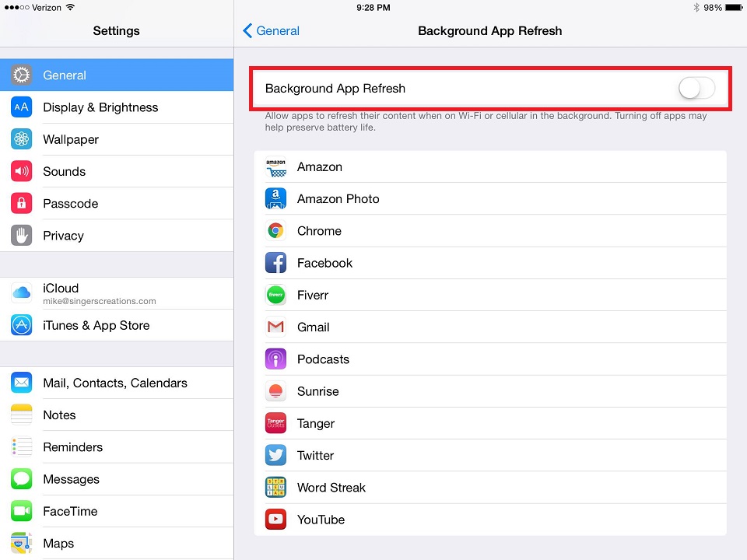Tap the Tanger row label

click(x=316, y=424)
